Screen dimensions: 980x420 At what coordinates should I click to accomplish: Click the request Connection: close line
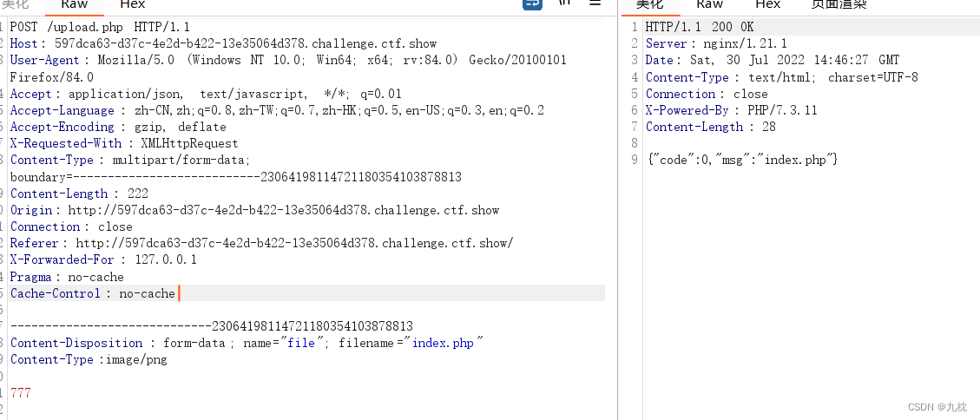71,226
